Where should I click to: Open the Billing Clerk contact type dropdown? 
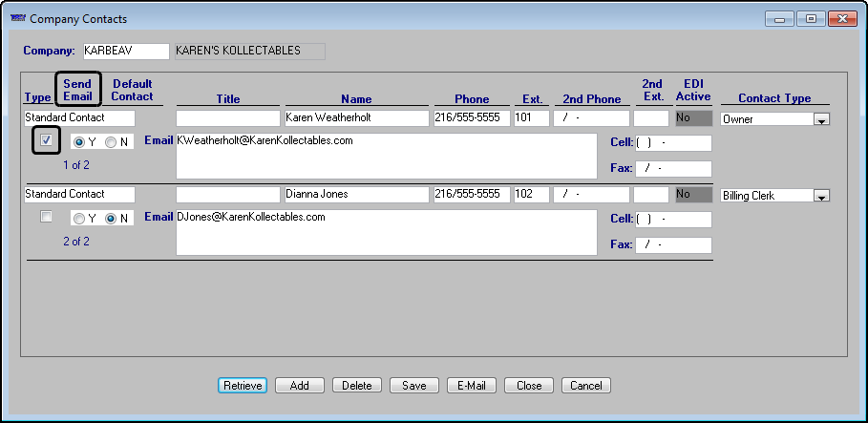pyautogui.click(x=821, y=196)
